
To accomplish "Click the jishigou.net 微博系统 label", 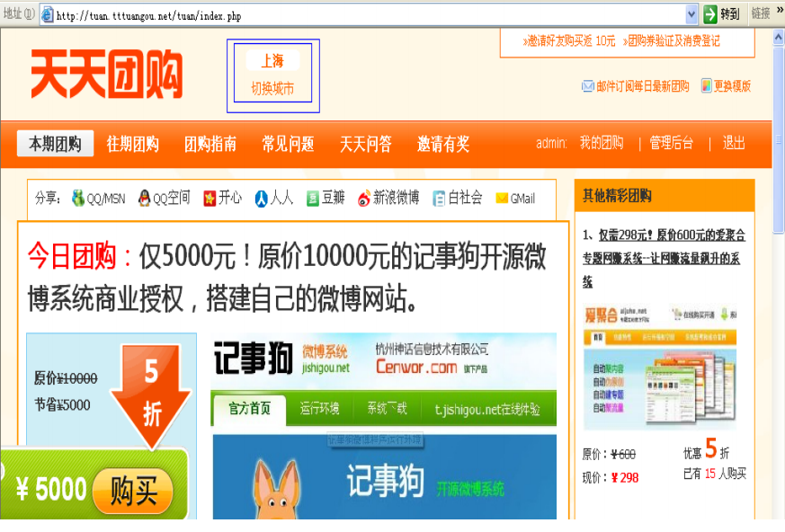I will pos(326,359).
